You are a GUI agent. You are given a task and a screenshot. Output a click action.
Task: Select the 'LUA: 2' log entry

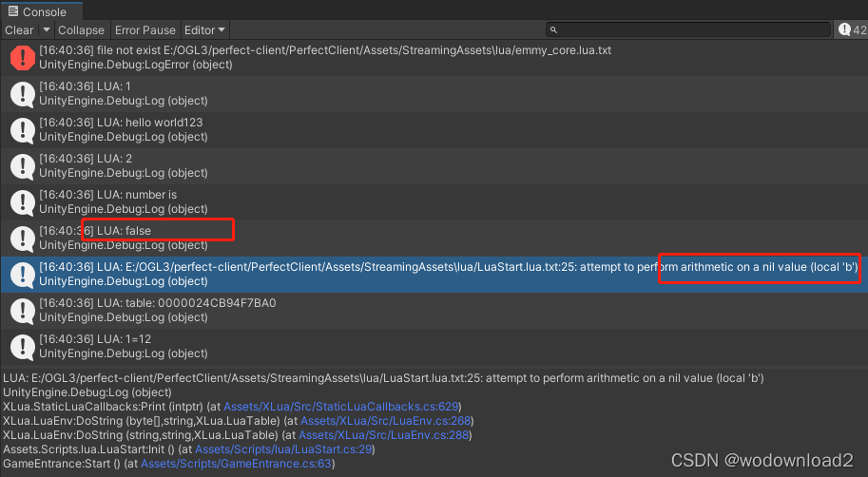434,166
